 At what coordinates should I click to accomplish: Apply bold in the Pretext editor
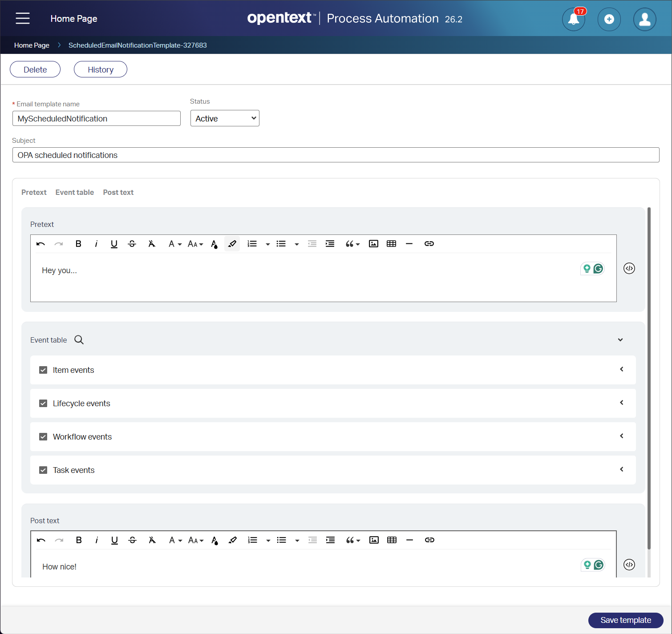[x=78, y=244]
